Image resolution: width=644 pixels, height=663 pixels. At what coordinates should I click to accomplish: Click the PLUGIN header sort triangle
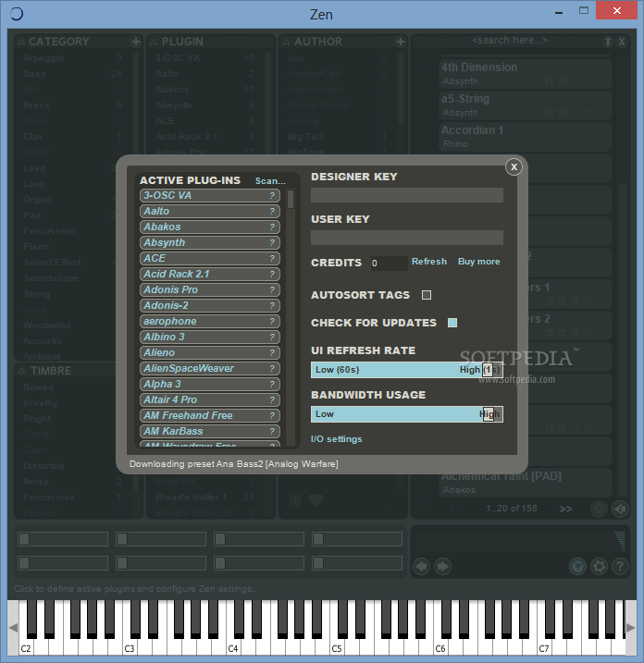154,42
